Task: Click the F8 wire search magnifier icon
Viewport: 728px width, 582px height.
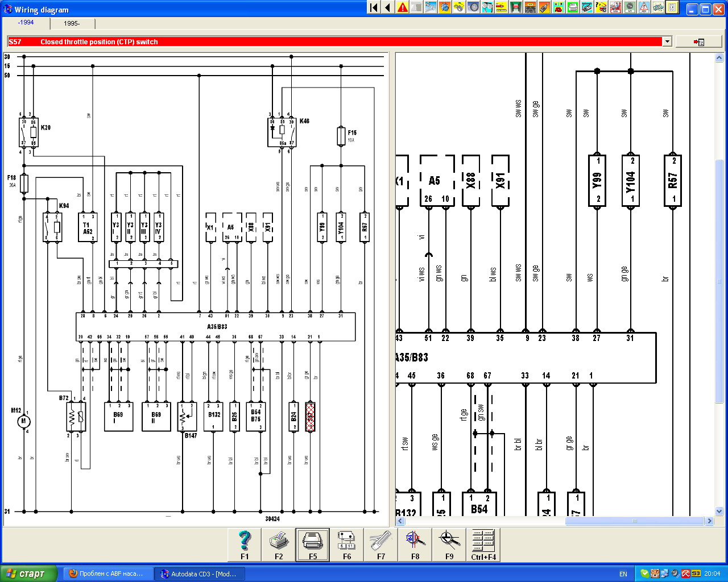Action: click(x=415, y=544)
